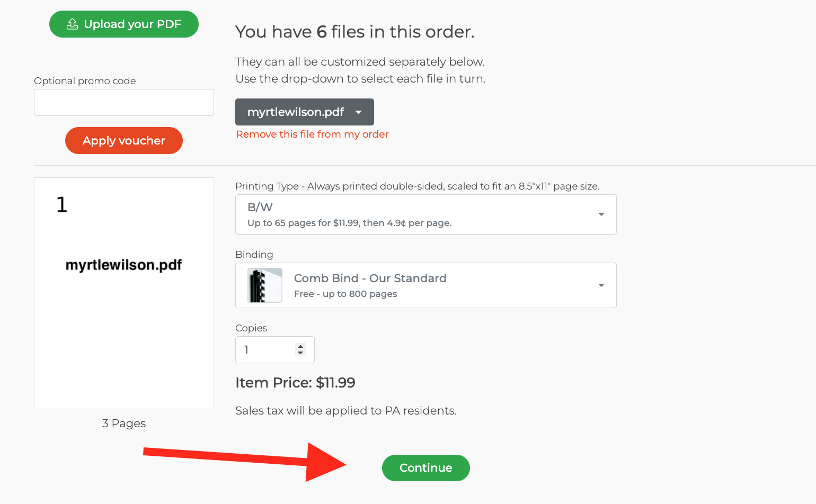Screen dimensions: 816x504
Task: Click the B/W printing option text
Action: pyautogui.click(x=260, y=207)
